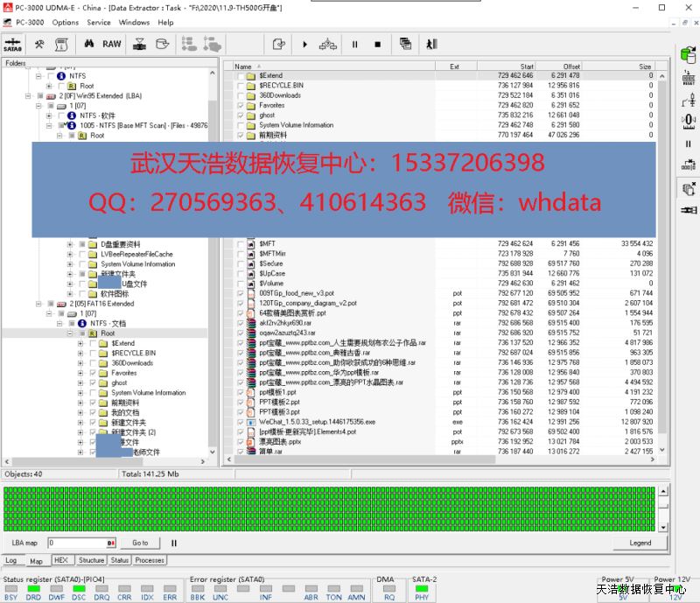Click the SATA0 port icon in toolbar

coord(13,44)
